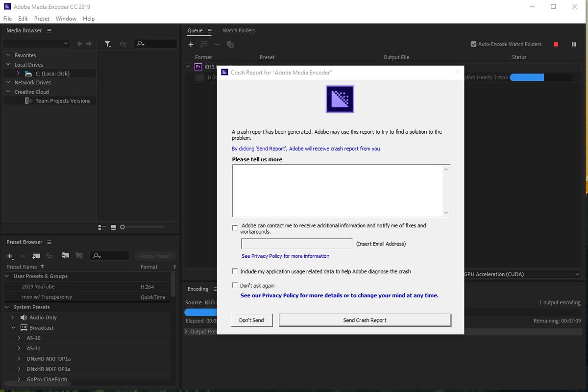Collapse the Creative Cloud node

click(8, 92)
